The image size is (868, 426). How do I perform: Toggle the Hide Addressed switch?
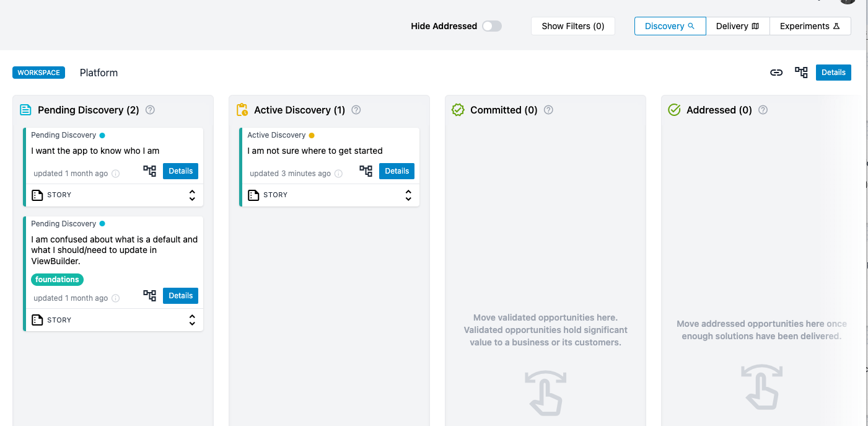click(492, 26)
